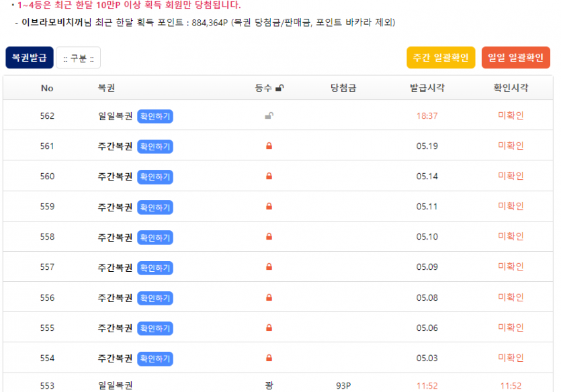
Task: Click the red lock icon in row 561
Action: [x=269, y=146]
